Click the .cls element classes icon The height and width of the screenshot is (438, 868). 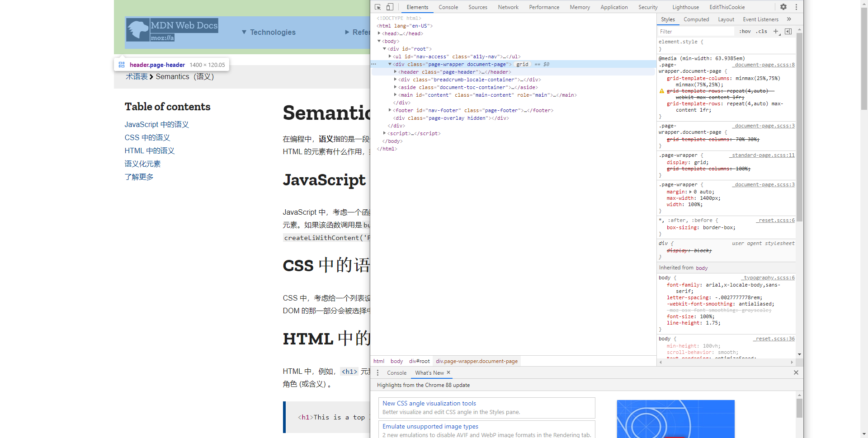(761, 31)
